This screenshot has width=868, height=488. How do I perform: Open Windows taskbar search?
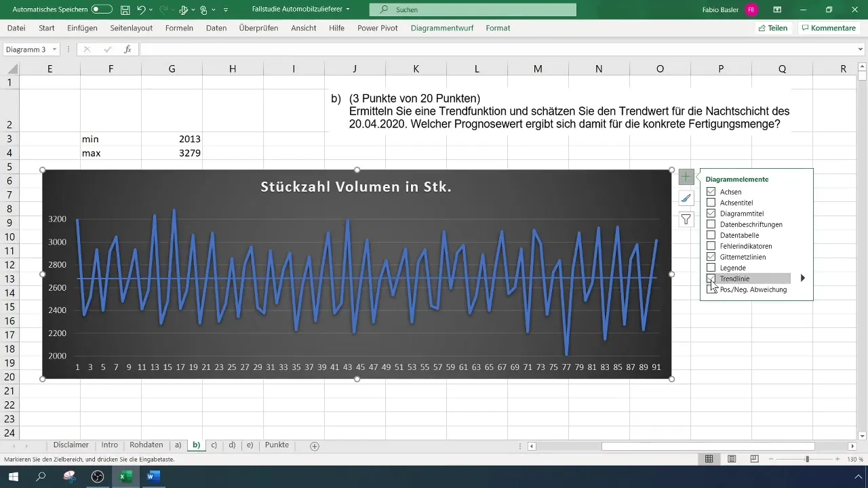41,476
